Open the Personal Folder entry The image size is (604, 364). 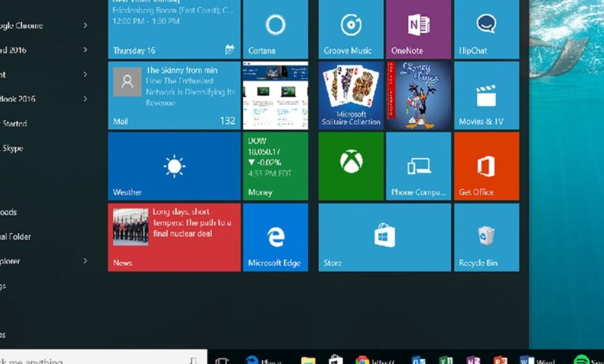point(15,236)
